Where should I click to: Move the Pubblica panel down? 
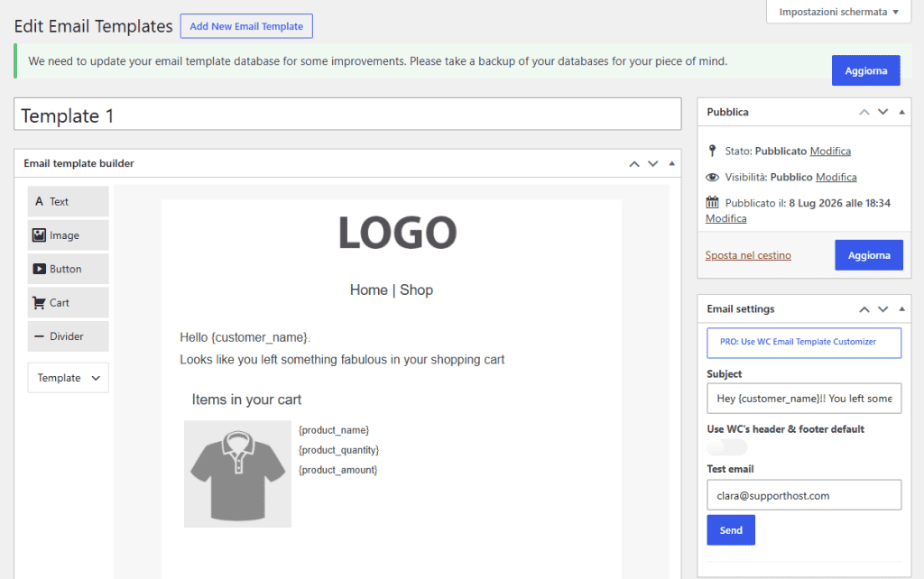tap(882, 112)
